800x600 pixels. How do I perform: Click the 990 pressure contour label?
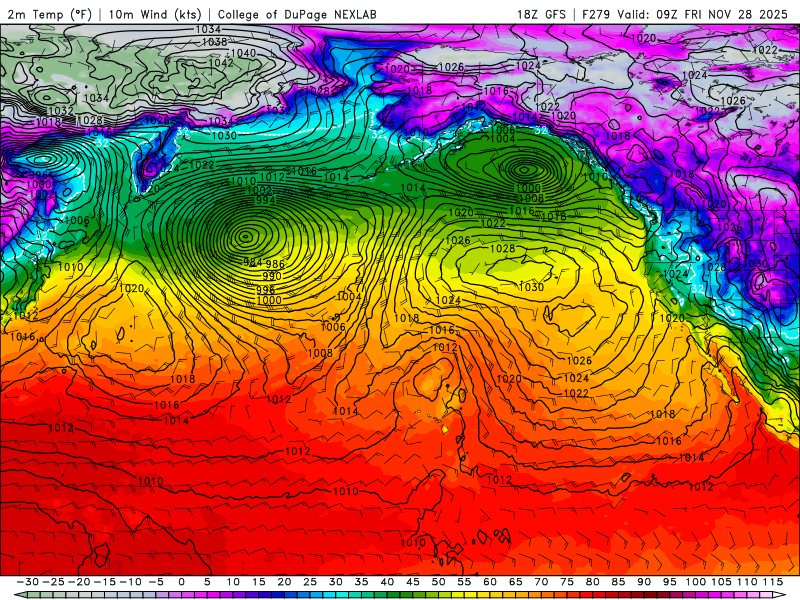(x=272, y=276)
